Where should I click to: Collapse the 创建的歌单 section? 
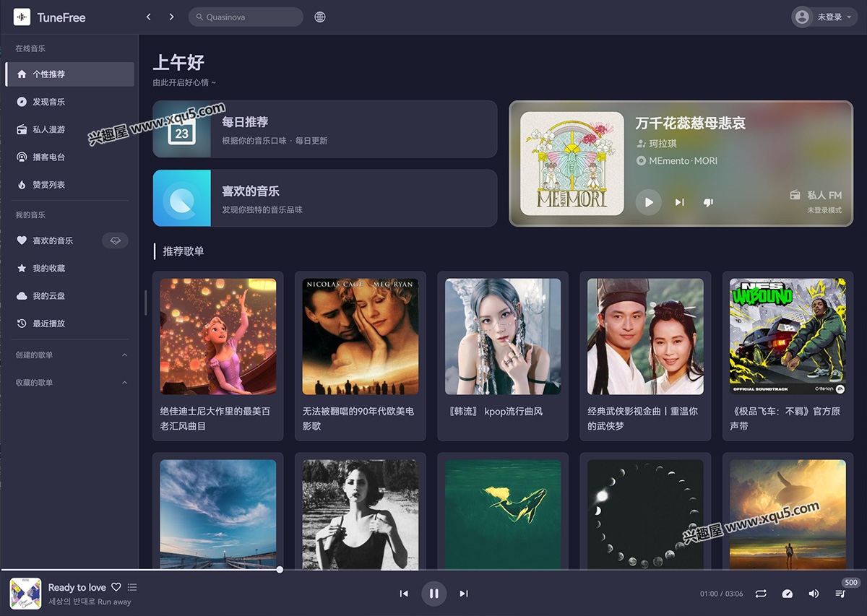[124, 355]
